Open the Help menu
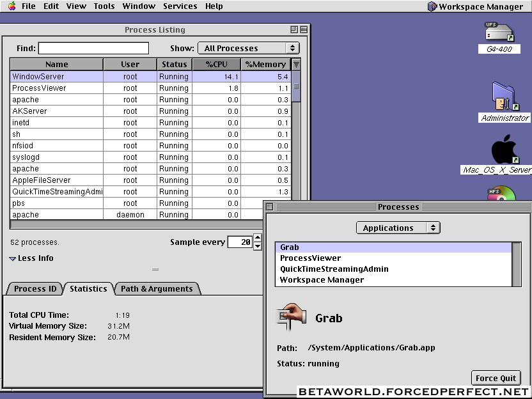 tap(214, 6)
